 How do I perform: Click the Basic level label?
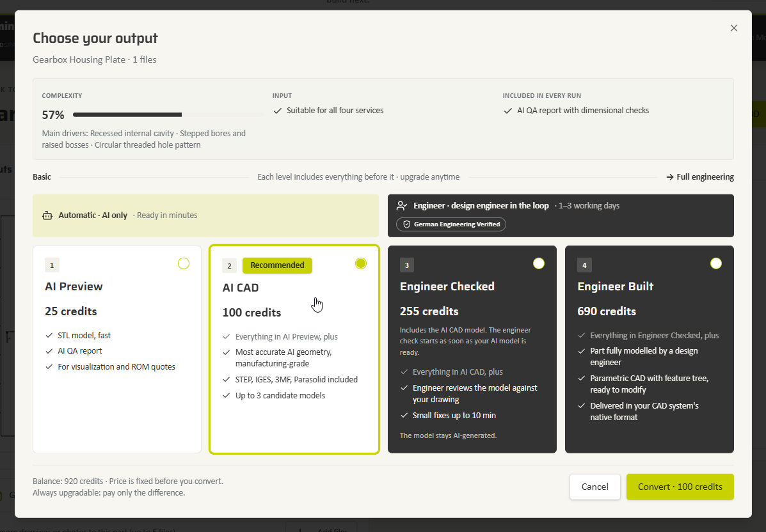tap(42, 177)
